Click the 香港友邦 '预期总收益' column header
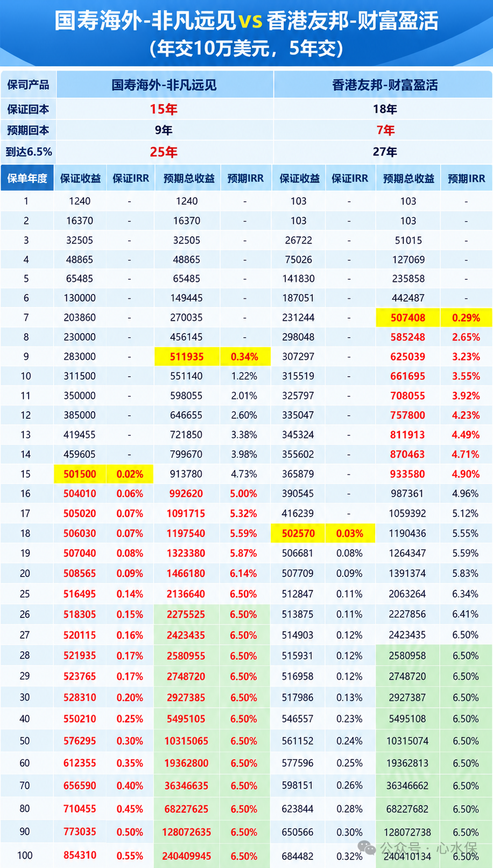 click(409, 178)
